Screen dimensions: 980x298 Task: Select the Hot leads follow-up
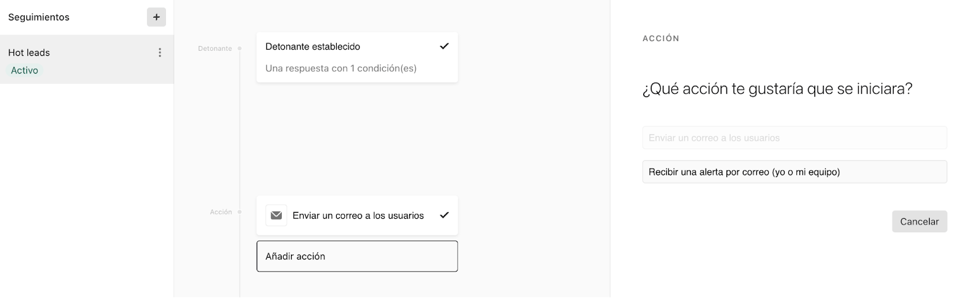click(x=87, y=59)
